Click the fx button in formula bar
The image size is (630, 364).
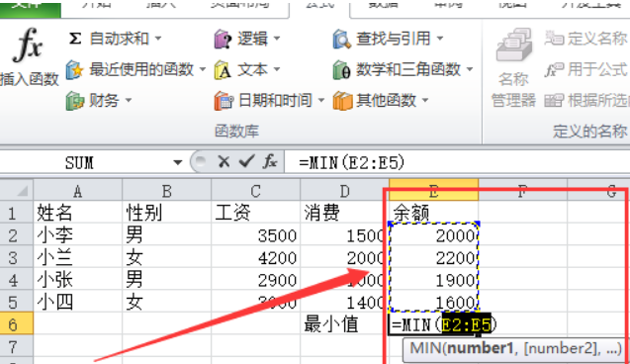point(270,162)
